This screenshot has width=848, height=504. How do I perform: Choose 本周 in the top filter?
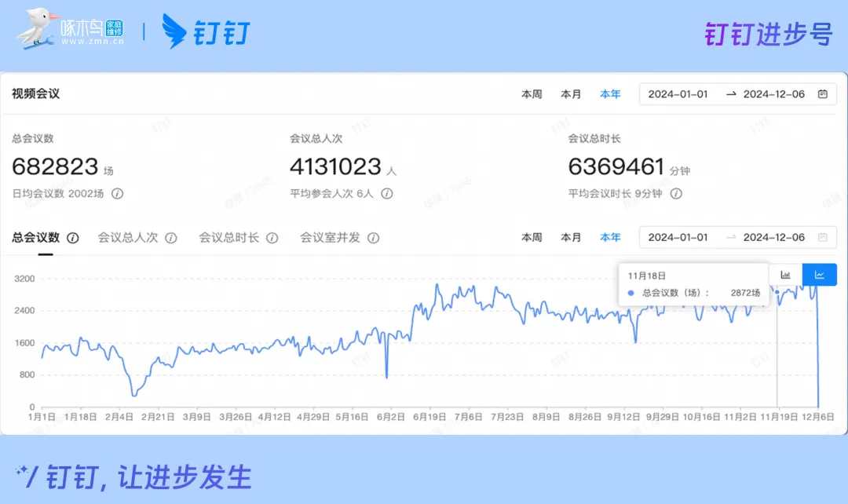[x=532, y=94]
